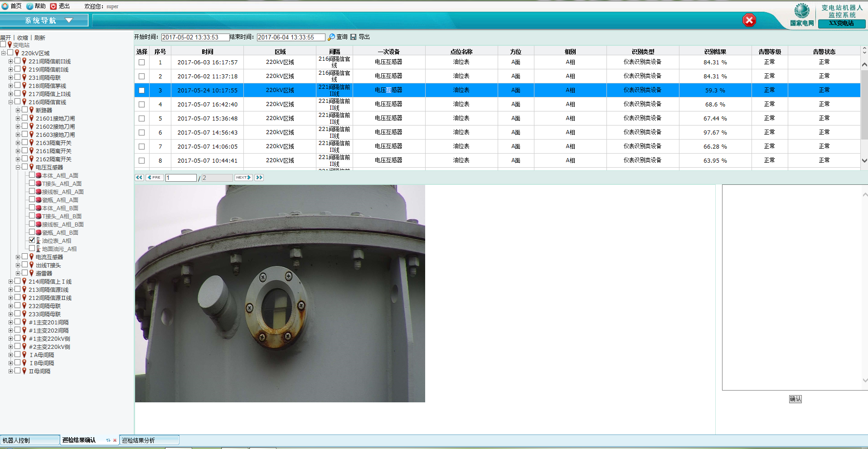
Task: Click the NEXT page button
Action: tap(243, 178)
